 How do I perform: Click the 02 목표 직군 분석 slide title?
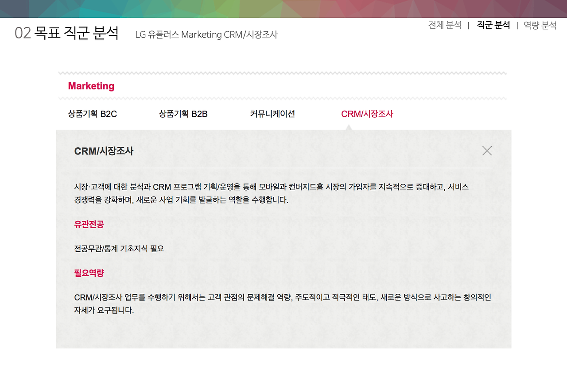click(x=67, y=33)
